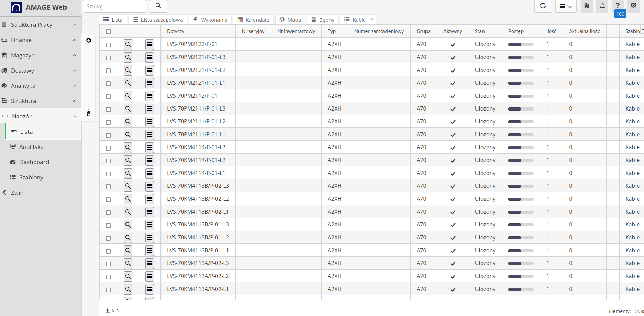Click inside the Szukaj search field
Image resolution: width=644 pixels, height=316 pixels.
pyautogui.click(x=114, y=6)
